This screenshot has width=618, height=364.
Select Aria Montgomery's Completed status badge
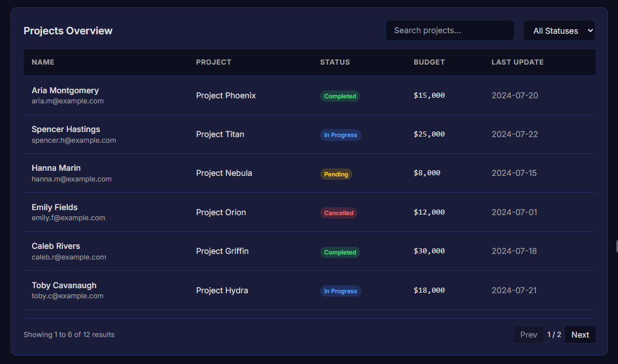click(x=340, y=96)
